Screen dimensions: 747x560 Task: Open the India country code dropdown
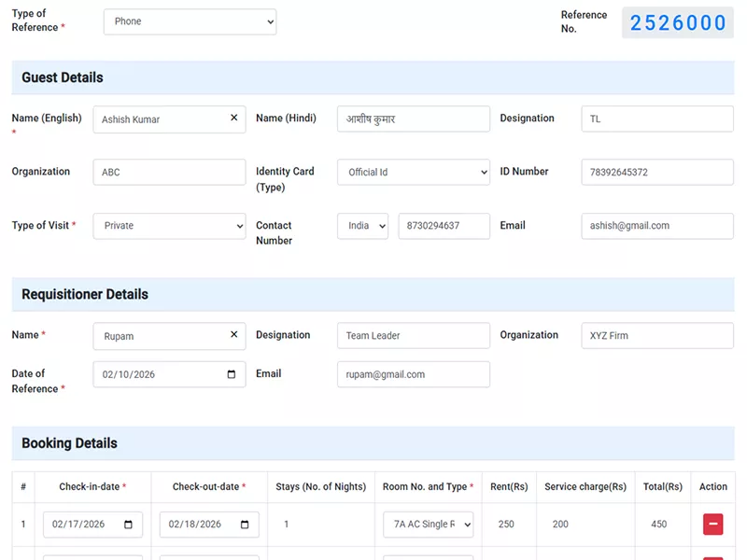362,226
